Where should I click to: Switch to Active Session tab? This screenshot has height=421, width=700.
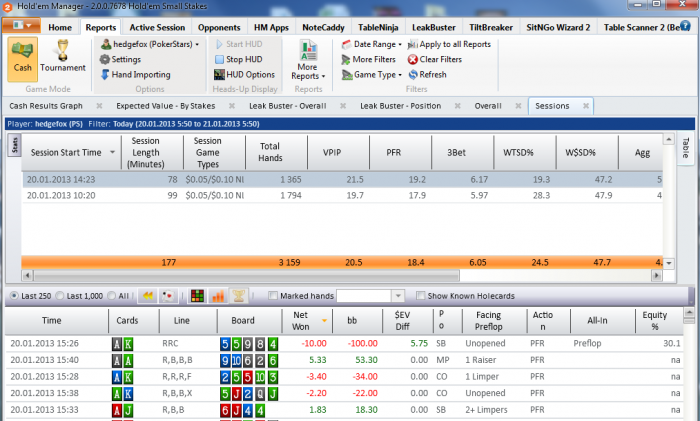click(x=157, y=27)
